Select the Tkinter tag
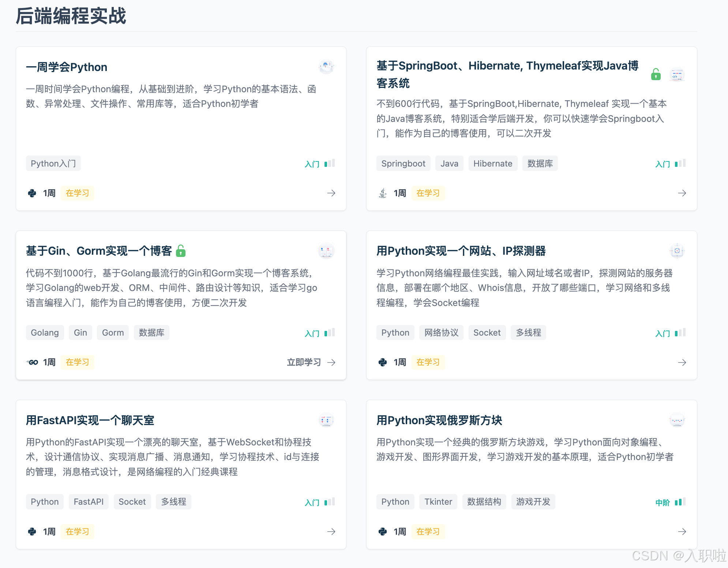 pos(438,501)
